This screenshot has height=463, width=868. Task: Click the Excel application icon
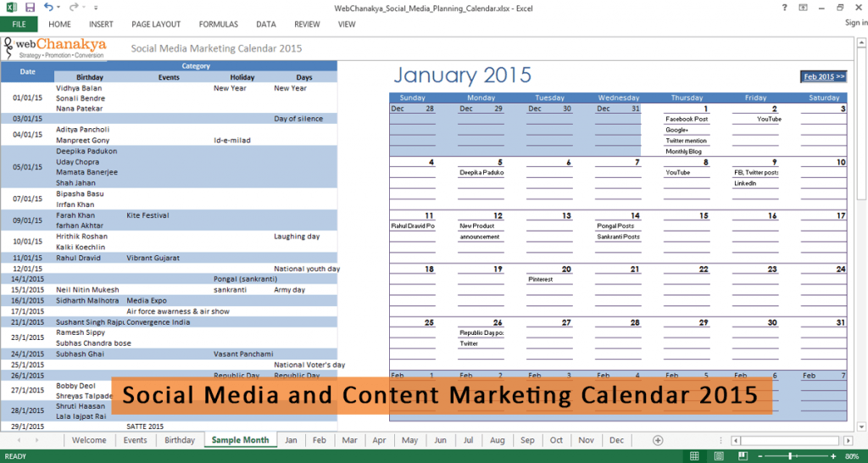point(11,8)
